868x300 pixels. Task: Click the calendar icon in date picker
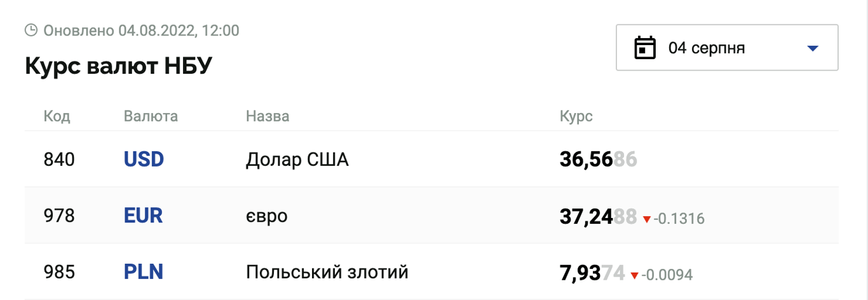click(645, 48)
